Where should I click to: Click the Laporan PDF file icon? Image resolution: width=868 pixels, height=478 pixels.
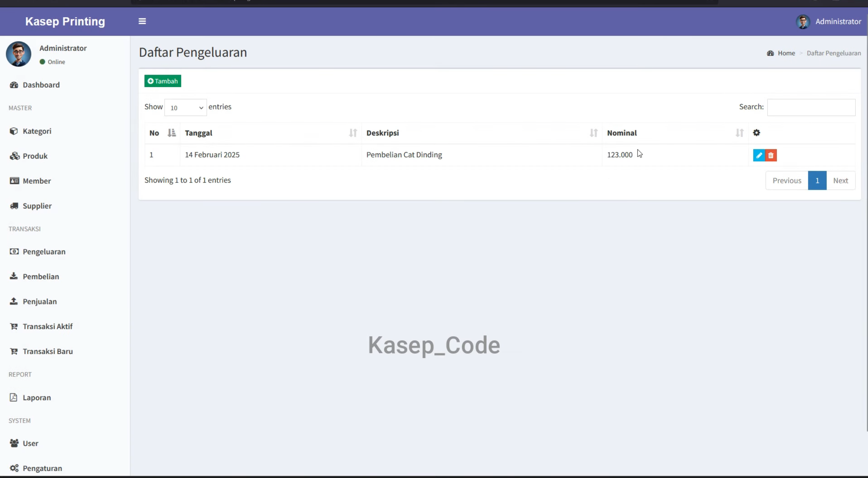click(x=13, y=397)
